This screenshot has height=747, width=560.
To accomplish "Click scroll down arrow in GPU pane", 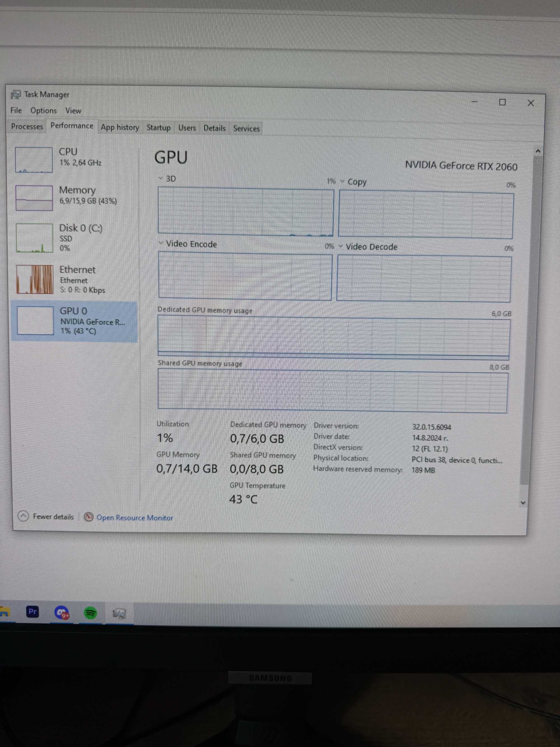I will click(x=523, y=503).
